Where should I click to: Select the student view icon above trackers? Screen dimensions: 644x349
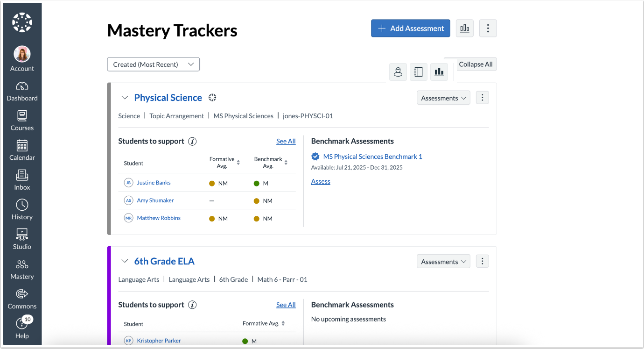click(x=398, y=71)
